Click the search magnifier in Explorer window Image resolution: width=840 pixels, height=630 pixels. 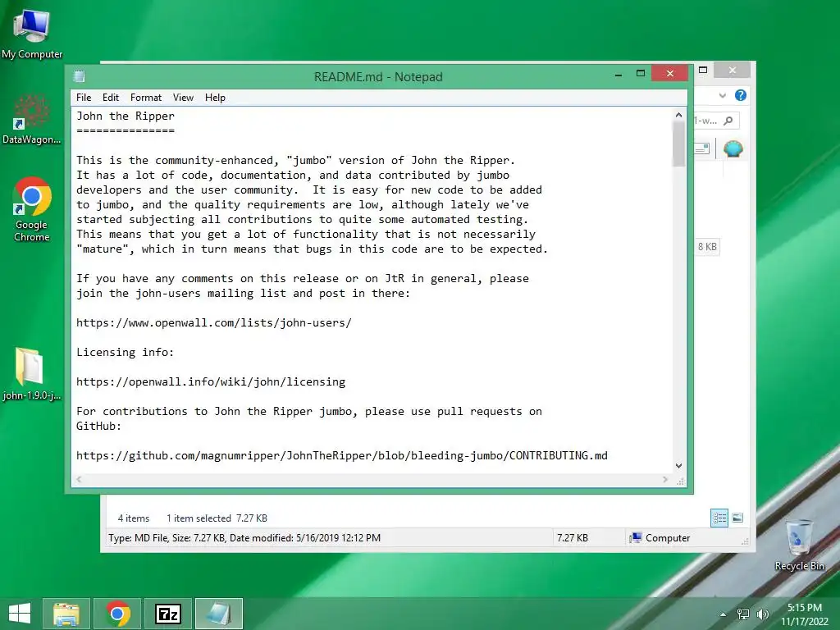(728, 121)
